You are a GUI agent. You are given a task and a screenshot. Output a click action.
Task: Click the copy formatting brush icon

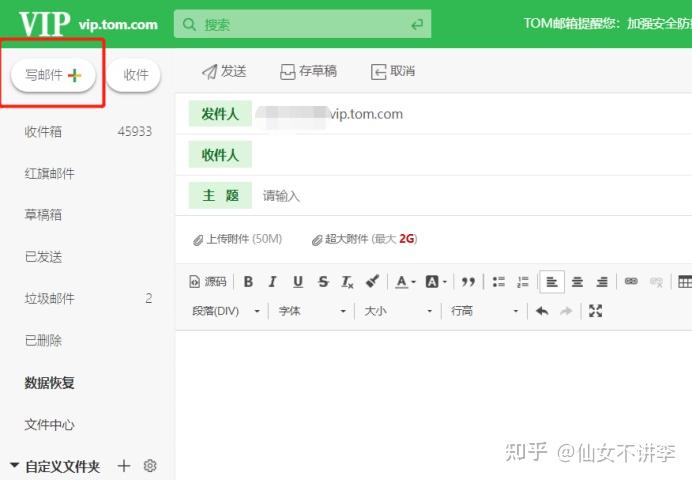(x=372, y=281)
